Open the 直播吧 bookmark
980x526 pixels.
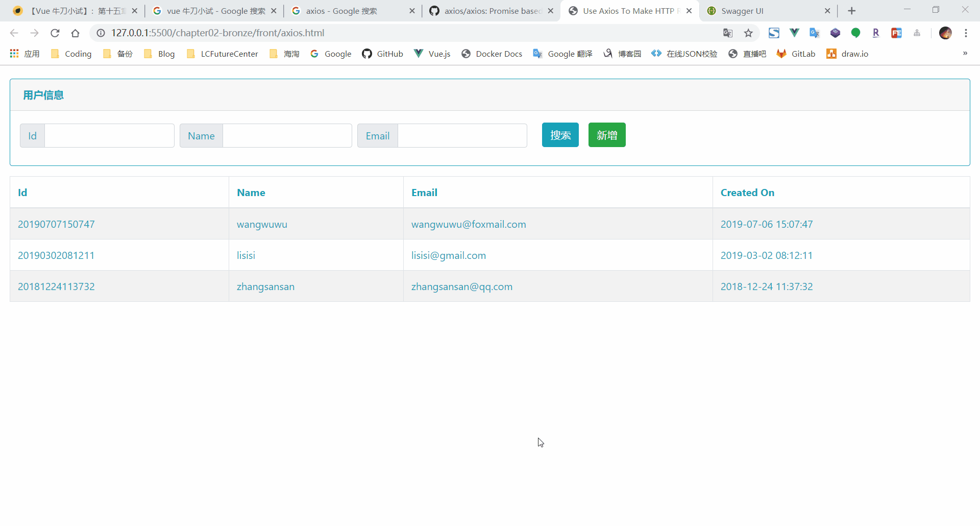coord(747,54)
